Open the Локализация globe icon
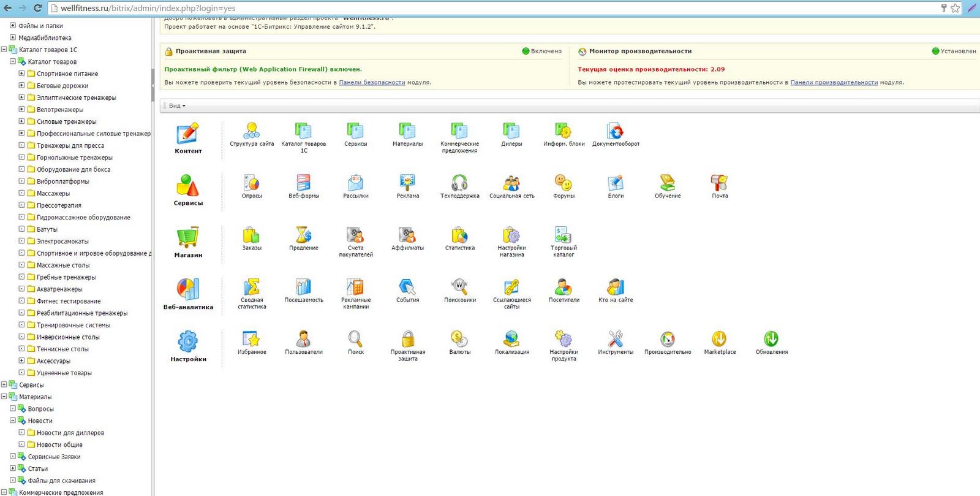This screenshot has height=496, width=980. click(511, 339)
